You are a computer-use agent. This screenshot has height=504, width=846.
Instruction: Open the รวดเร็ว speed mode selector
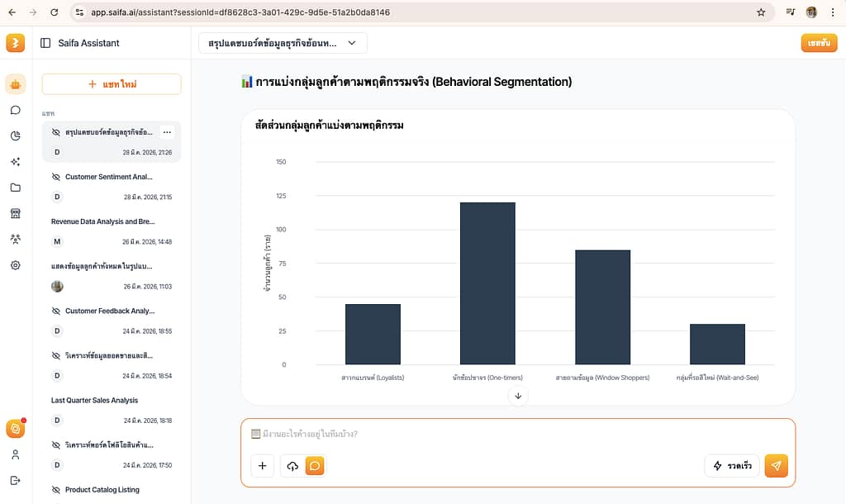tap(732, 466)
